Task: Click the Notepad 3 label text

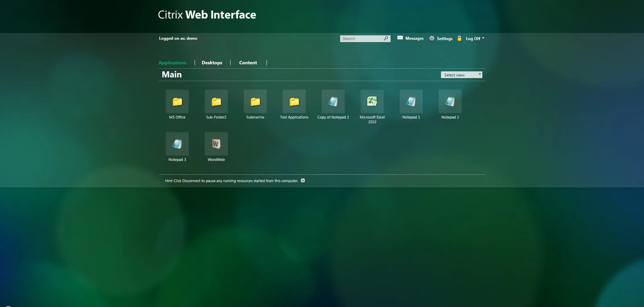Action: 177,160
